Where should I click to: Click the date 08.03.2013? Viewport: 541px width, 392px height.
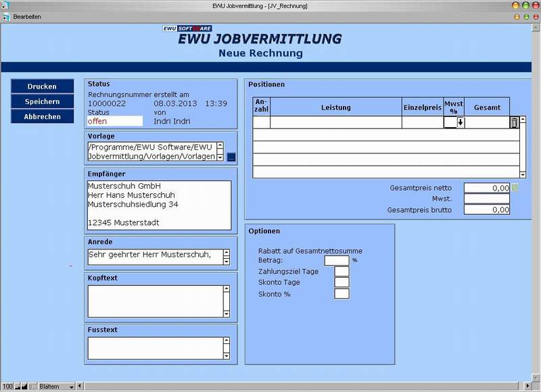point(175,103)
